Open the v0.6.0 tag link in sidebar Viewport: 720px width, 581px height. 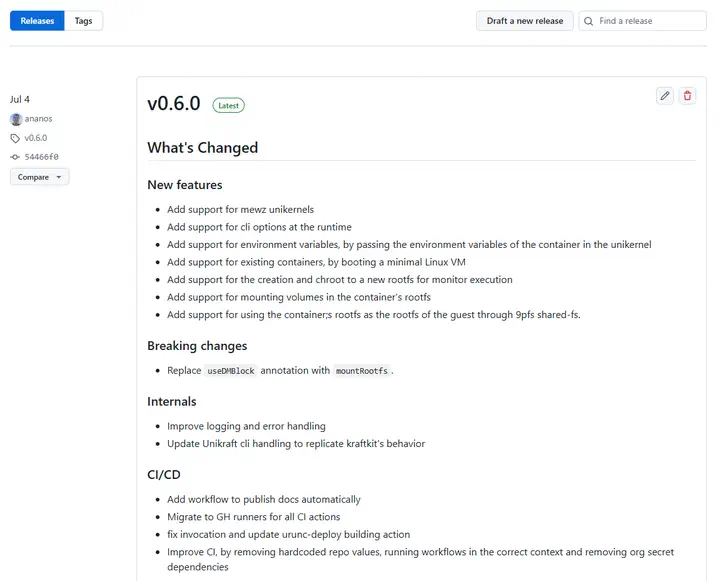tap(36, 138)
